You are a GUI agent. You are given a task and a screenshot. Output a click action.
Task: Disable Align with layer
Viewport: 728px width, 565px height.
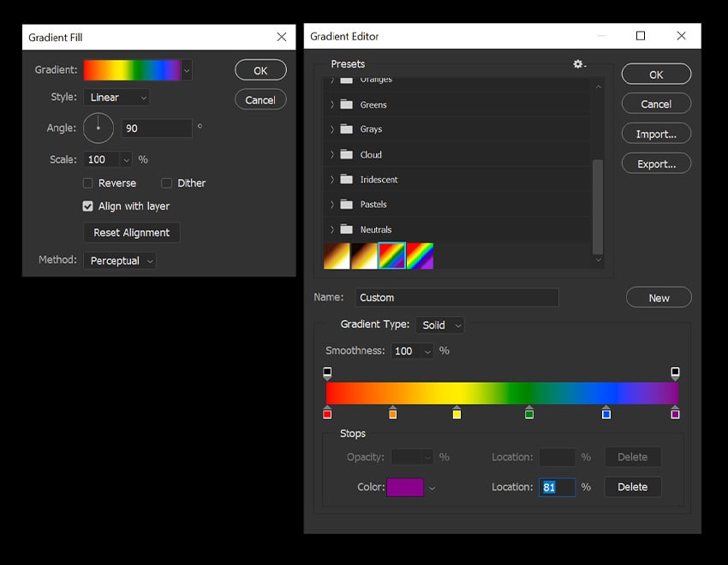tap(87, 206)
